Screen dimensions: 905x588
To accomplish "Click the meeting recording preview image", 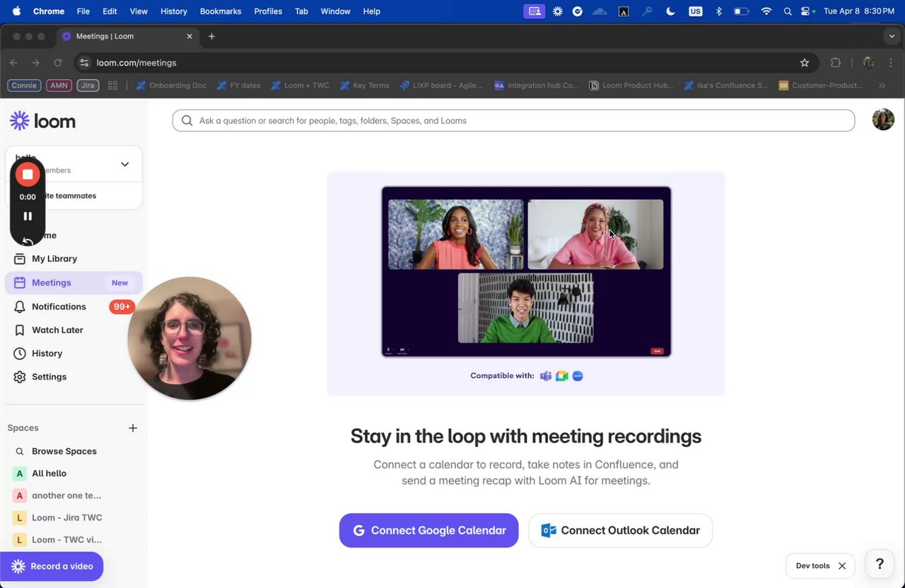I will [x=526, y=271].
